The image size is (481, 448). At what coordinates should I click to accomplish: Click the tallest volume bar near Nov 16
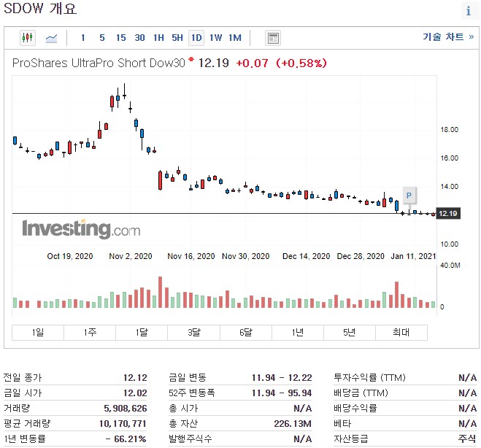160,293
